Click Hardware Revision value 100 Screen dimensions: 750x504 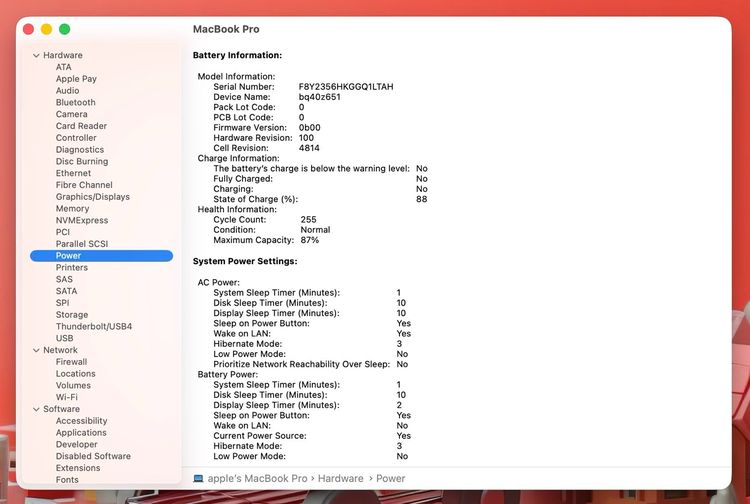(x=306, y=138)
